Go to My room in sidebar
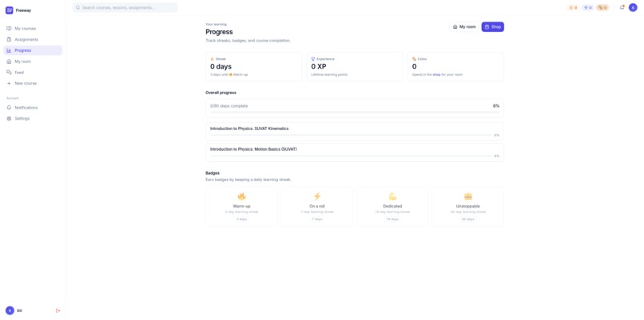This screenshot has height=320, width=644. click(x=33, y=61)
